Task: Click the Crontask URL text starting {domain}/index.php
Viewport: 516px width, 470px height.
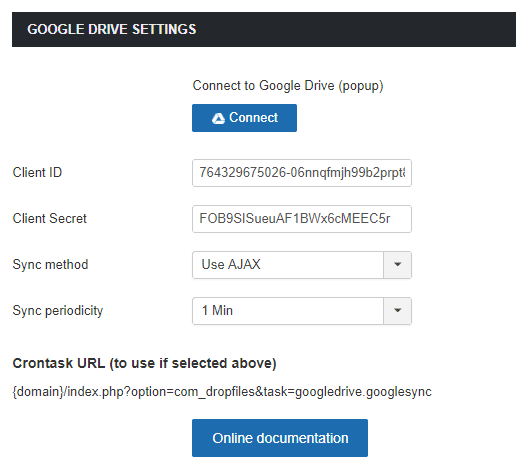Action: tap(222, 392)
